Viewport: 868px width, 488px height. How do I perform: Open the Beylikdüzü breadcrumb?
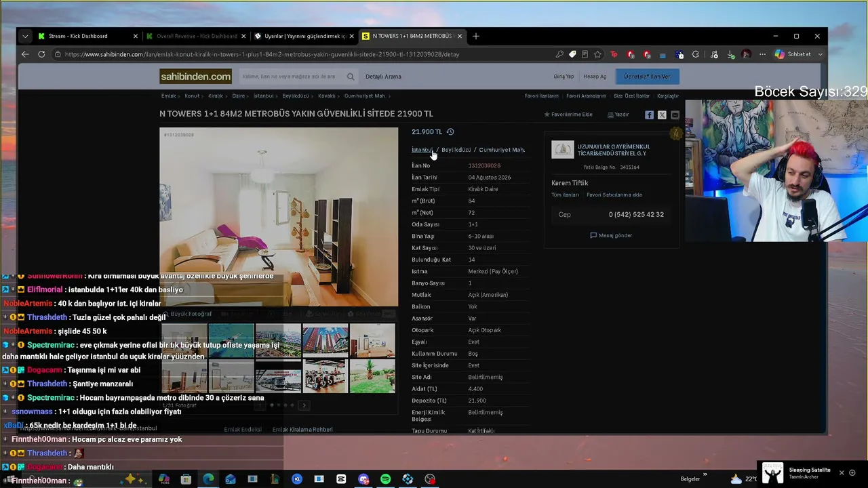click(x=296, y=96)
